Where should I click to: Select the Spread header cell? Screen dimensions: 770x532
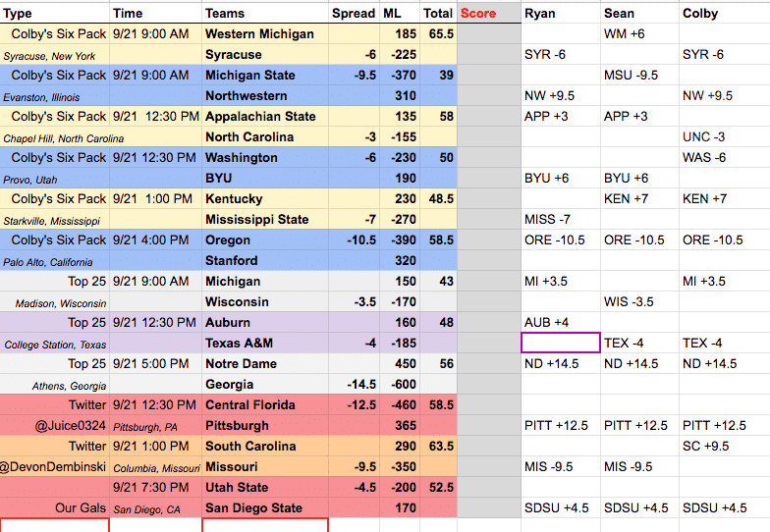pyautogui.click(x=354, y=14)
